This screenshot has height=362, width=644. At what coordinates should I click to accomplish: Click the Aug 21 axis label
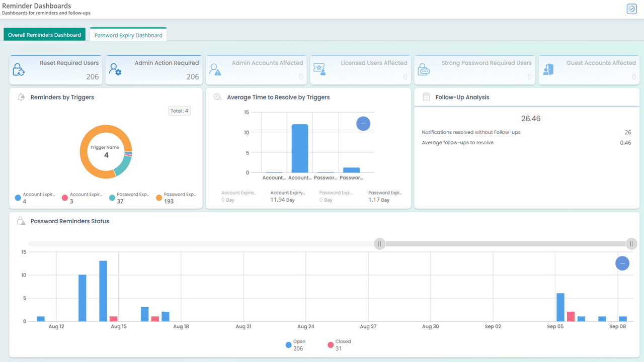(x=244, y=327)
